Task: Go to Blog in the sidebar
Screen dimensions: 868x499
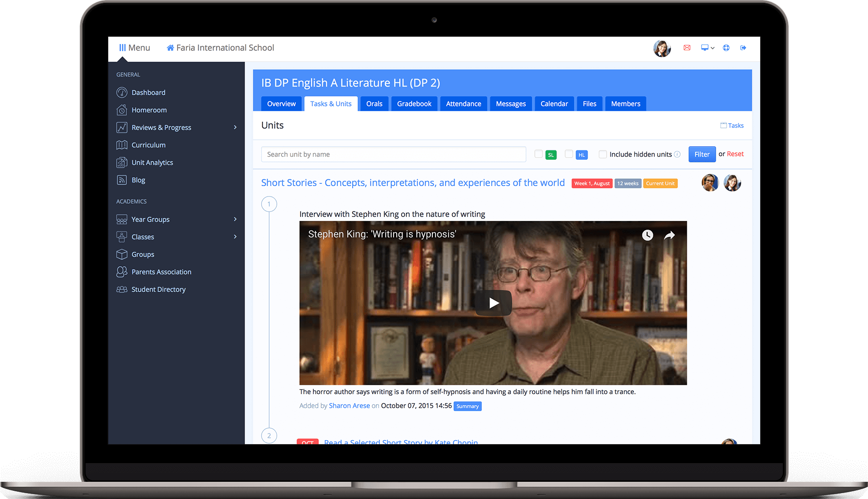Action: [x=138, y=180]
